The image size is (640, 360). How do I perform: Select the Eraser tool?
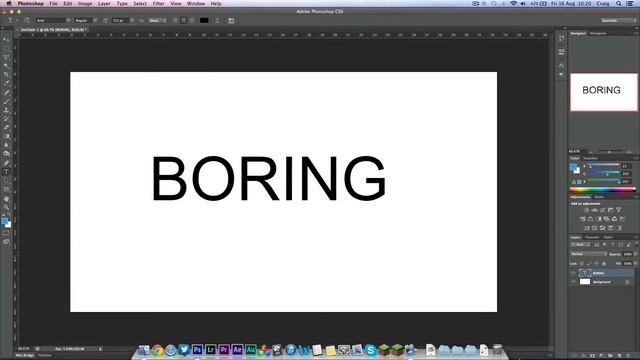[x=6, y=127]
